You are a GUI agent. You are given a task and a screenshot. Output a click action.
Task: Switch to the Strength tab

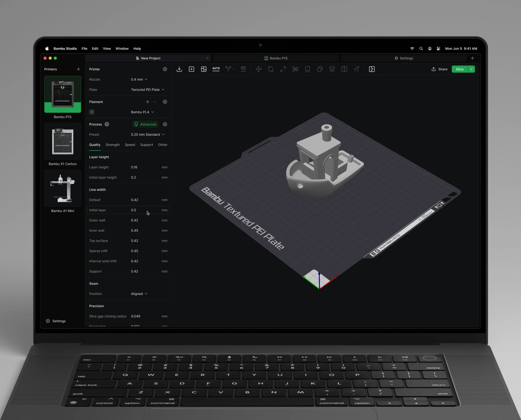coord(113,145)
